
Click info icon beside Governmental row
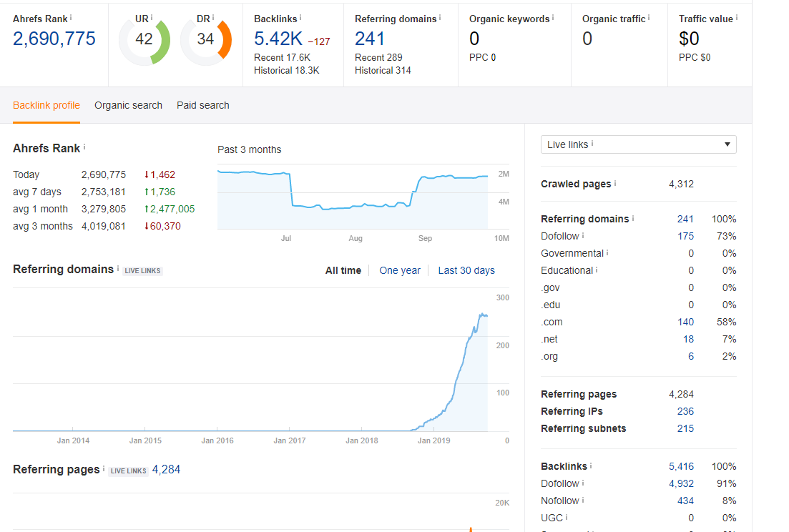tap(607, 253)
